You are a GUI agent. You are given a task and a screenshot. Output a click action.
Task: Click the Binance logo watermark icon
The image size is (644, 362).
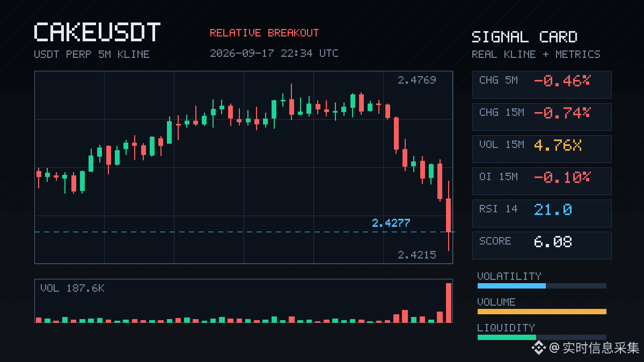(x=538, y=348)
